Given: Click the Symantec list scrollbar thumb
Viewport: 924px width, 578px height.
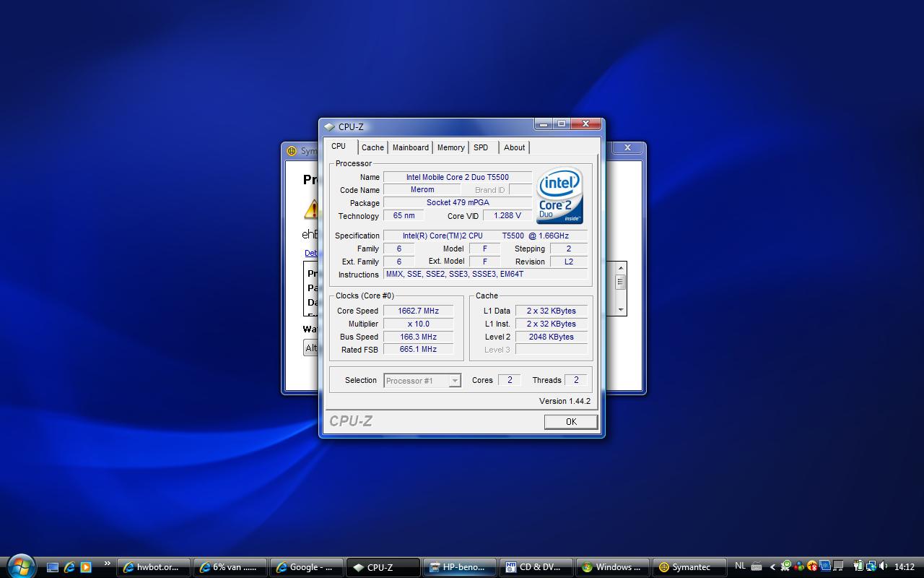Looking at the screenshot, I should 620,282.
